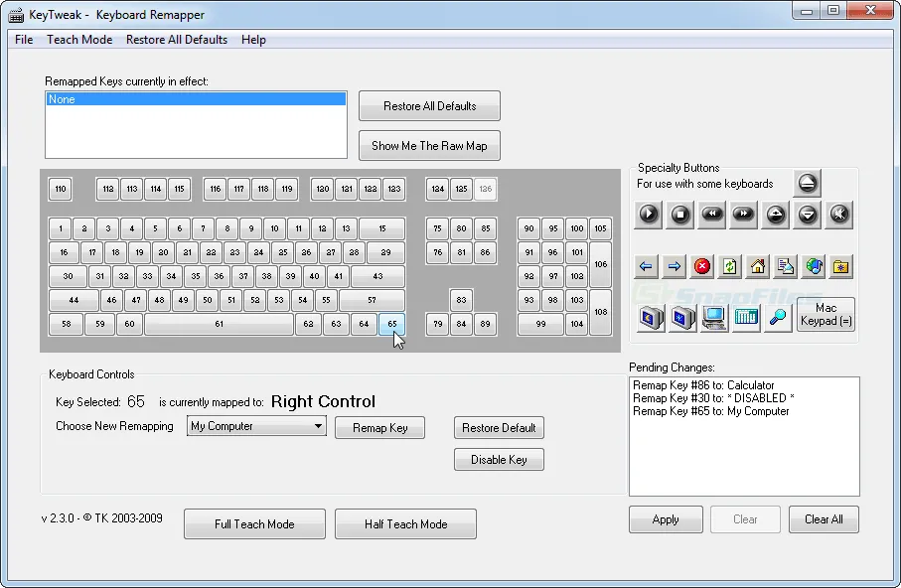This screenshot has width=901, height=588.
Task: Open the Teach Mode menu
Action: (x=79, y=40)
